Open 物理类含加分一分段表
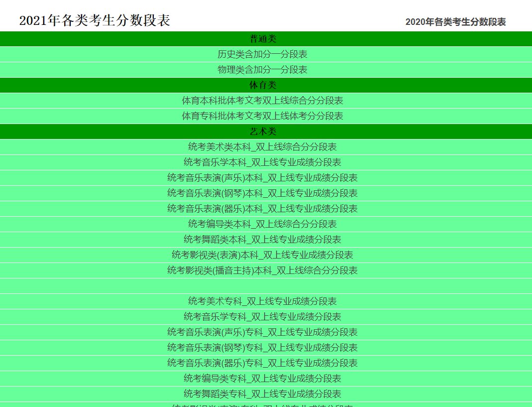 click(262, 70)
